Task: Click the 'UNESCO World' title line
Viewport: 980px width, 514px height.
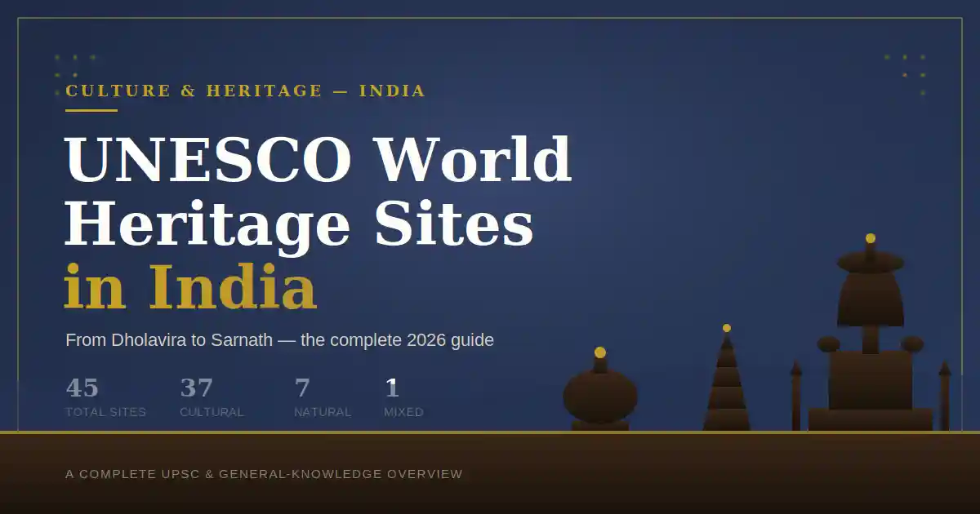Action: click(x=318, y=159)
